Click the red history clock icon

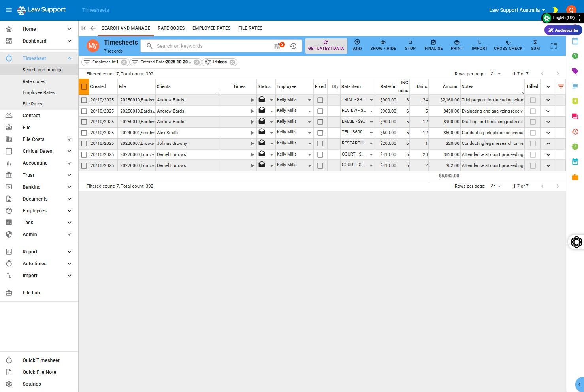(x=575, y=131)
